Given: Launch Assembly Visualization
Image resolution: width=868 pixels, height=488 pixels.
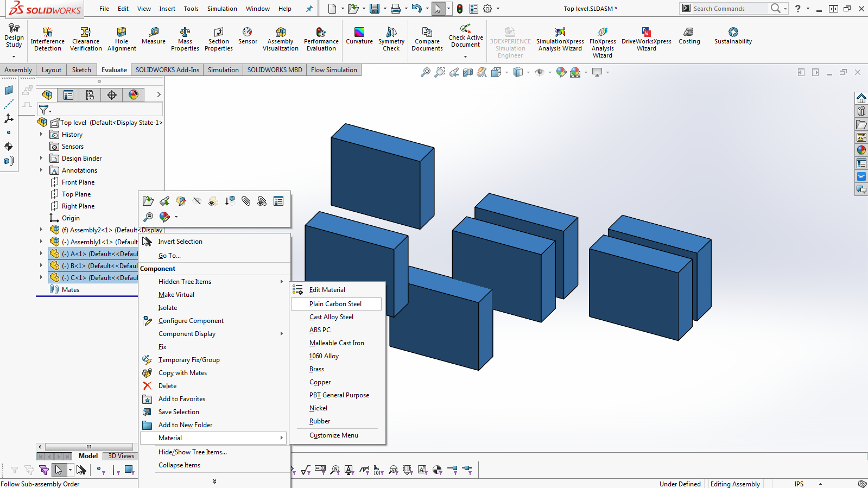Looking at the screenshot, I should click(x=281, y=39).
